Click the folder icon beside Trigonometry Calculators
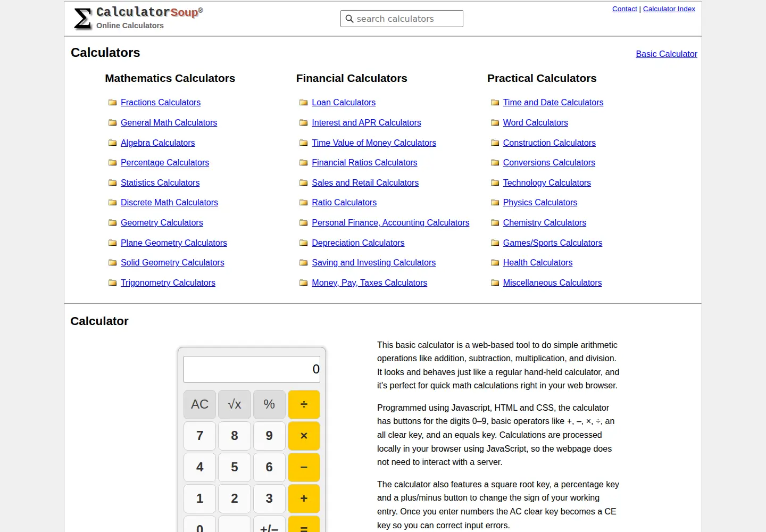The image size is (766, 532). (x=112, y=283)
